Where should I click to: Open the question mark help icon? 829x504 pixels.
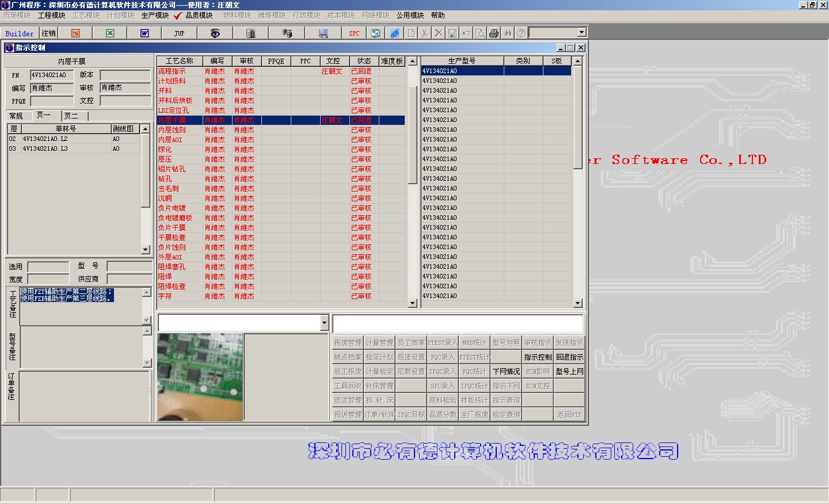click(x=521, y=33)
